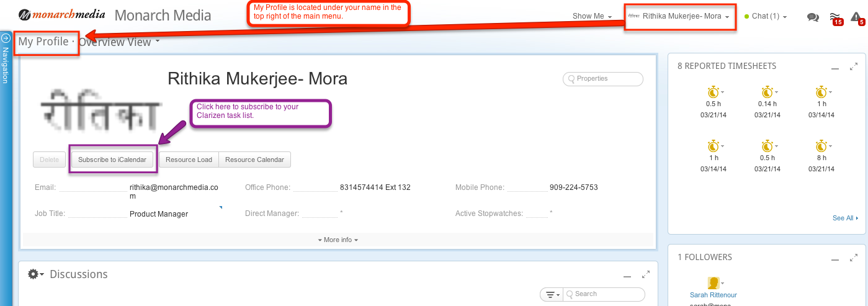Screen dimensions: 868x306
Task: Open the stream icon with badge 15
Action: pyautogui.click(x=836, y=19)
